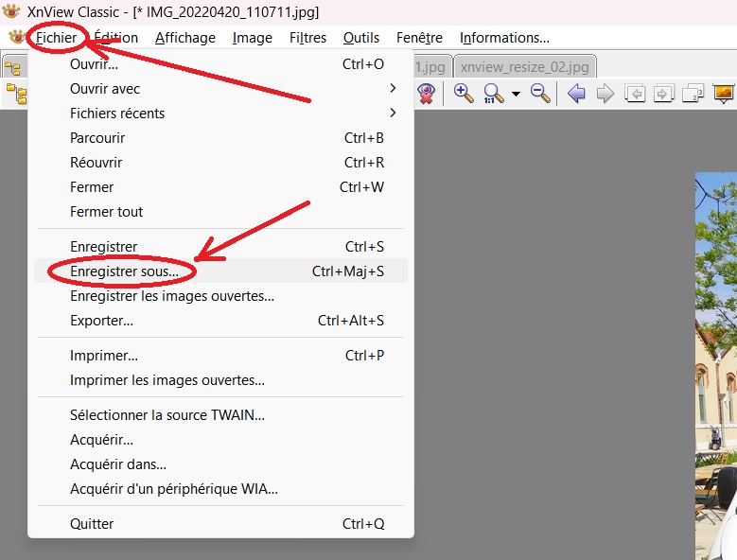Click the previous page icon
737x560 pixels.
pyautogui.click(x=635, y=93)
